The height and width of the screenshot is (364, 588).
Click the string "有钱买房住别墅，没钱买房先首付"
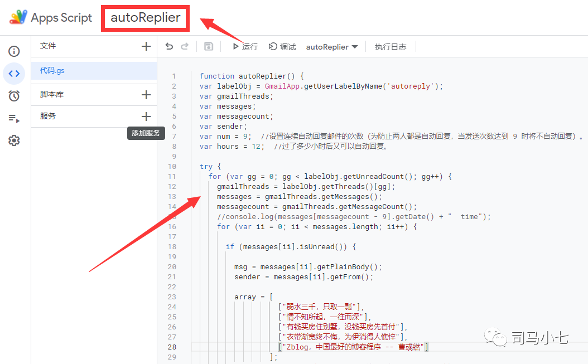(343, 327)
